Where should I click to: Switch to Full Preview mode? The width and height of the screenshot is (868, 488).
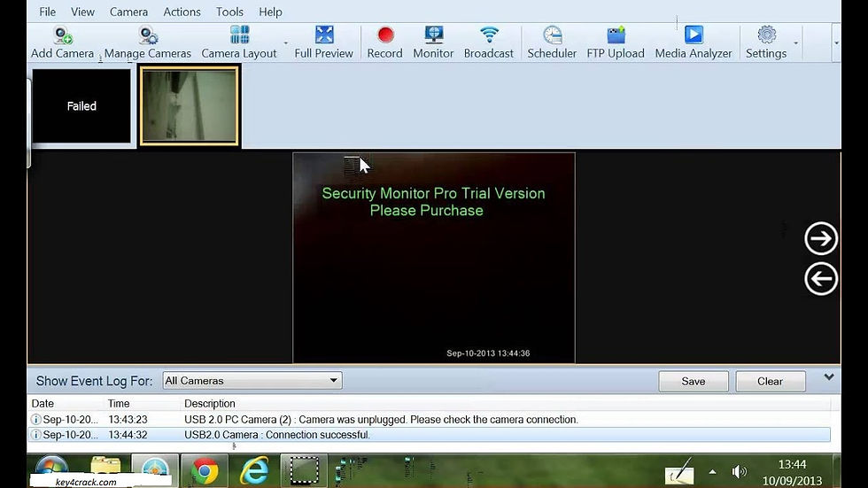coord(324,43)
